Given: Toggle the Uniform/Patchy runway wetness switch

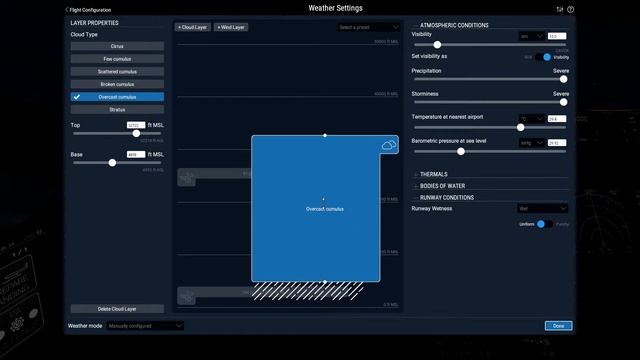Looking at the screenshot, I should point(544,224).
